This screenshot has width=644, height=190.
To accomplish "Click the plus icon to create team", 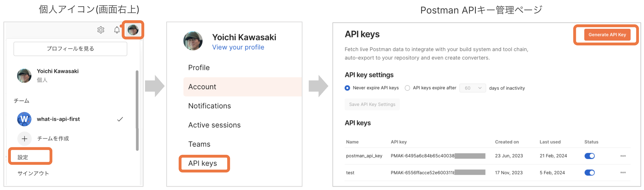I will [25, 138].
